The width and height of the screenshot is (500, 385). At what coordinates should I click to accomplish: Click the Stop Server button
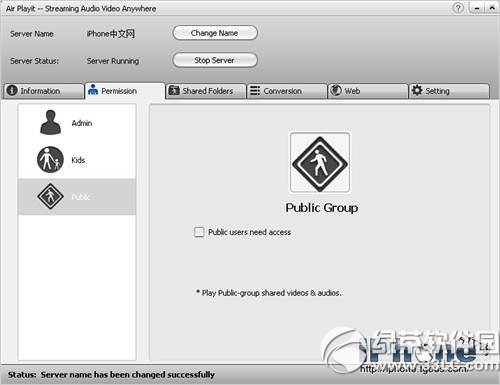click(215, 60)
